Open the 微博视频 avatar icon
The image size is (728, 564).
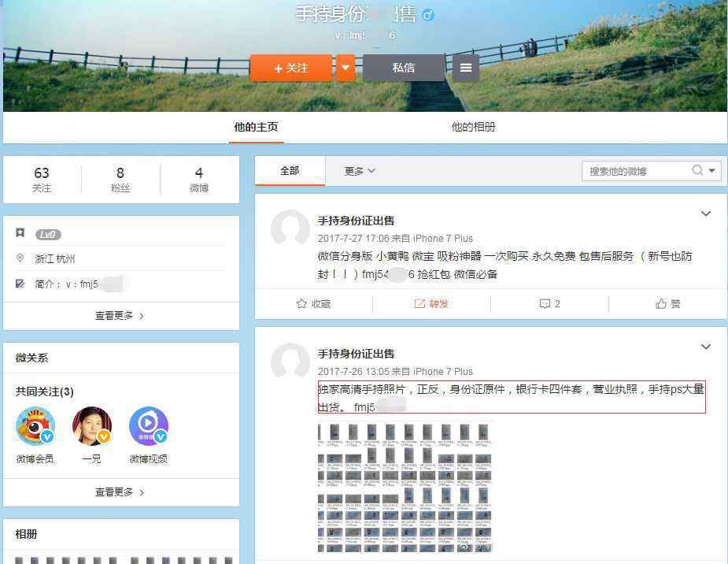tap(149, 427)
